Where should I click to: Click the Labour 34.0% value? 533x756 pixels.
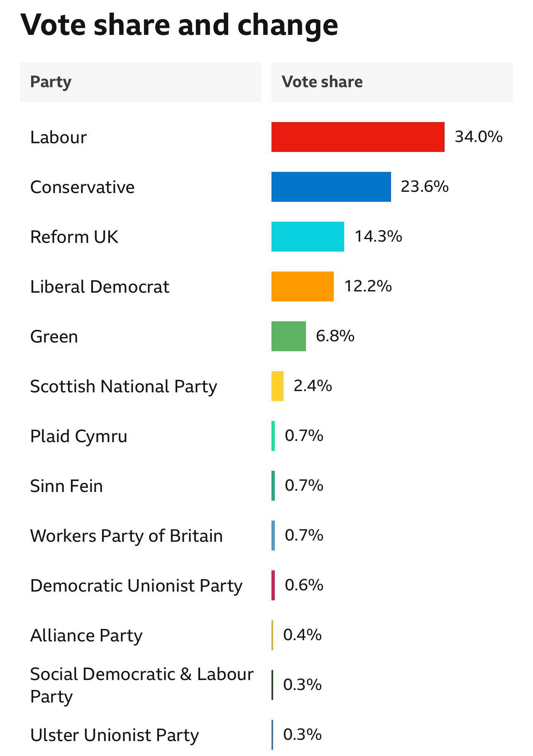479,137
